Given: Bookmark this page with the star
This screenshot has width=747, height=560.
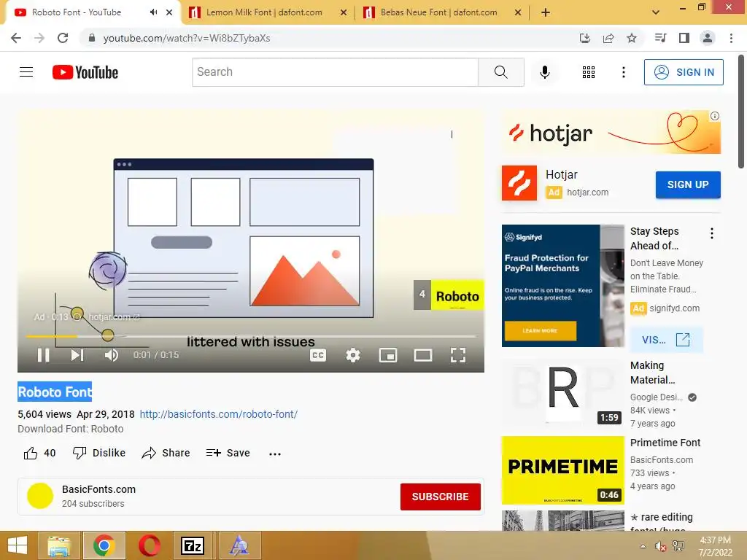Looking at the screenshot, I should pos(632,38).
